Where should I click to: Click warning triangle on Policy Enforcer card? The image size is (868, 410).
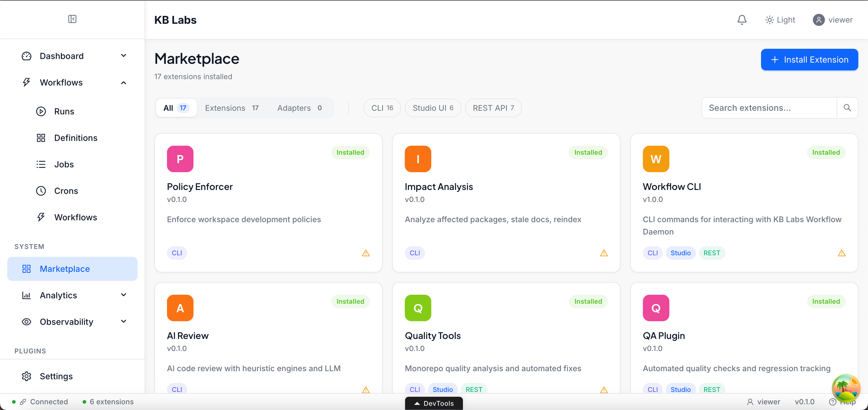pyautogui.click(x=366, y=253)
